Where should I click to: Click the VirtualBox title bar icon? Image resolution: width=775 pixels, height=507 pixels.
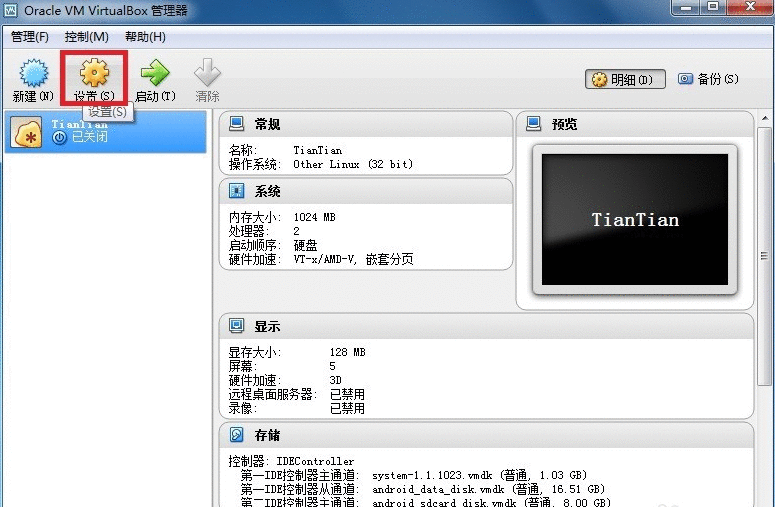tap(12, 11)
